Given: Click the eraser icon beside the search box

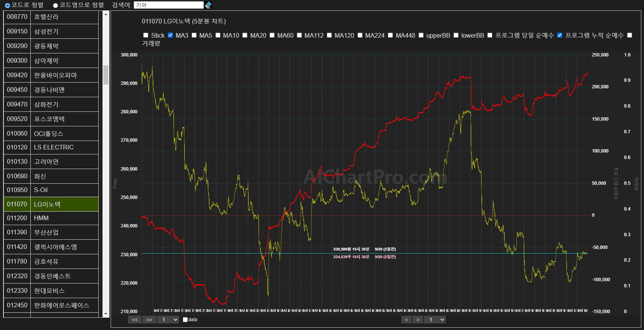Looking at the screenshot, I should (208, 5).
